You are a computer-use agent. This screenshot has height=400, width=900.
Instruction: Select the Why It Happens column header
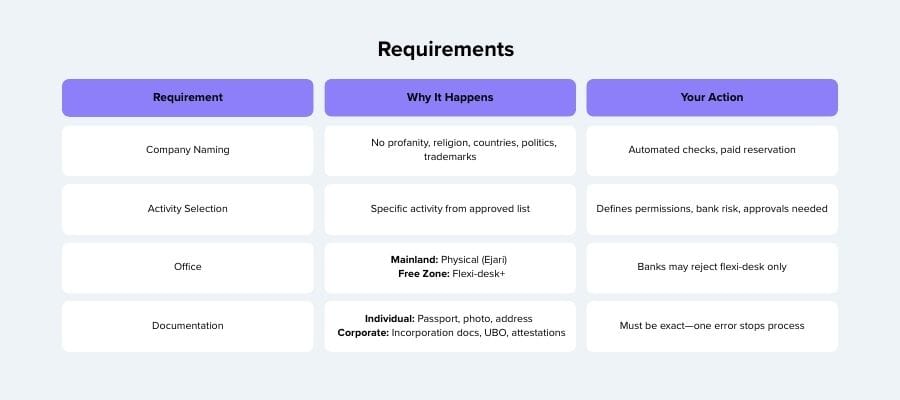click(450, 98)
